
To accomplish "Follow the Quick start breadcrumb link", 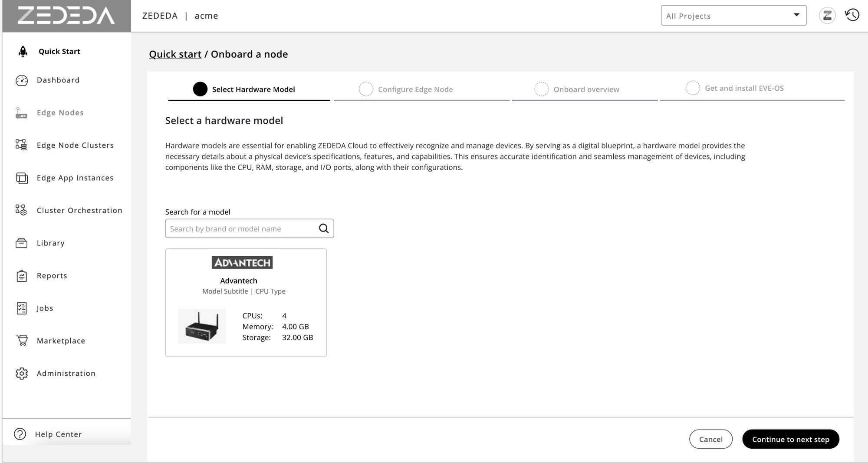I will [x=175, y=54].
